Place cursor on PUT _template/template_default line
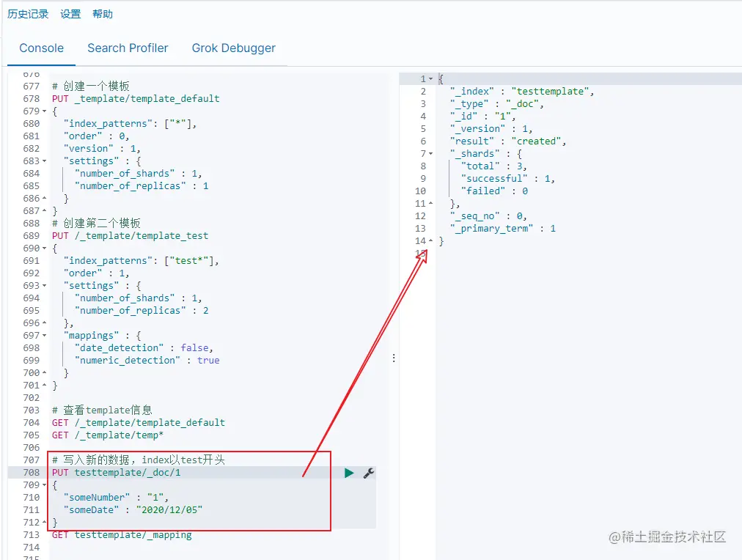Viewport: 742px width, 560px height. 136,99
